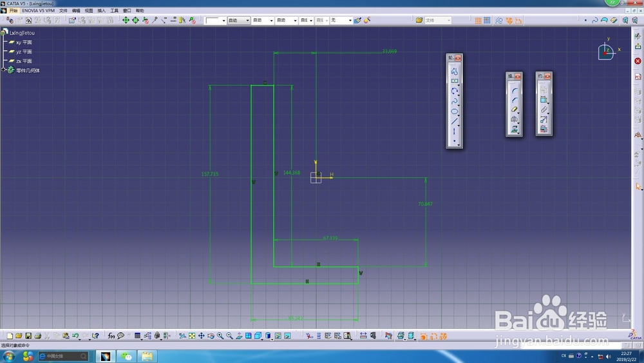
Task: Click the painter brush icon in top toolbar
Action: click(x=357, y=20)
